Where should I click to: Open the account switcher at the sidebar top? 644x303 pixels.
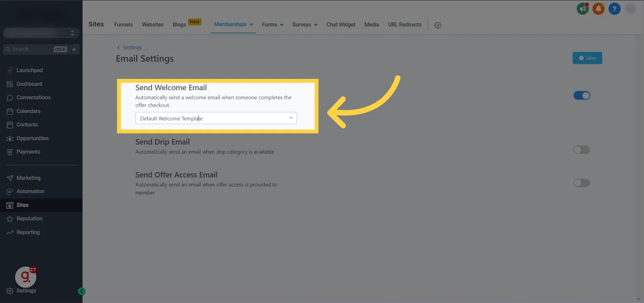[41, 33]
